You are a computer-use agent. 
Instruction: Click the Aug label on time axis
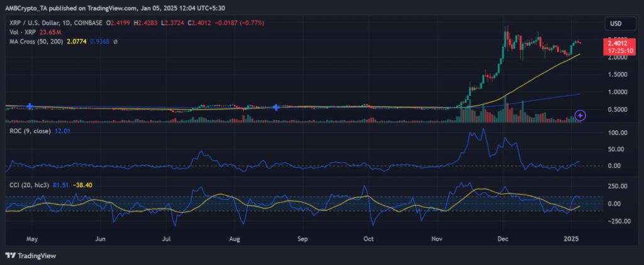coord(235,239)
